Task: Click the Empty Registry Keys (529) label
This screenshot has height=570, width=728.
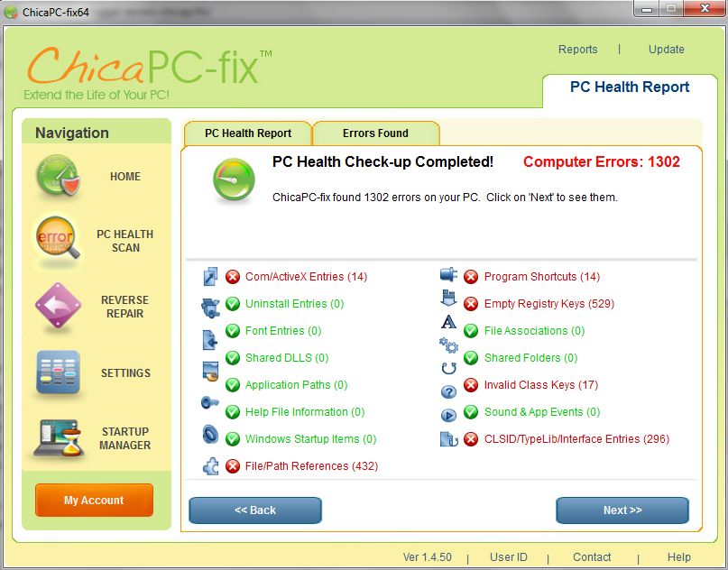Action: (549, 304)
